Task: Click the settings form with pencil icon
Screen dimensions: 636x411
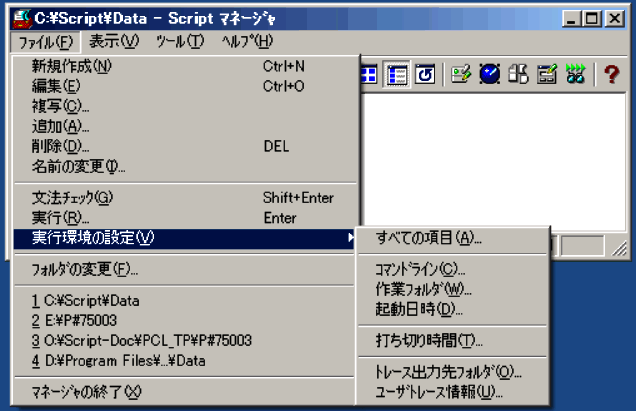Action: [x=547, y=74]
